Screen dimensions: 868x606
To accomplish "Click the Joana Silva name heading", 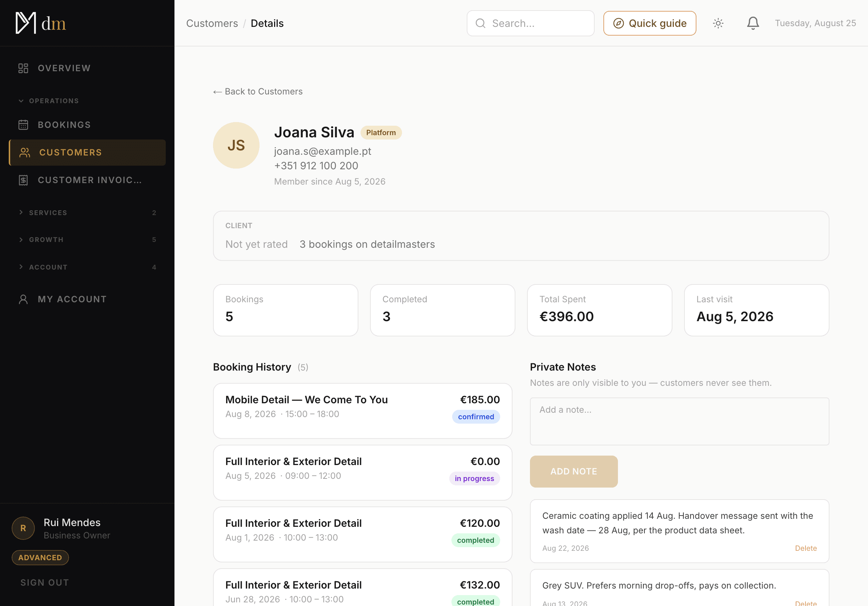I will (x=314, y=132).
